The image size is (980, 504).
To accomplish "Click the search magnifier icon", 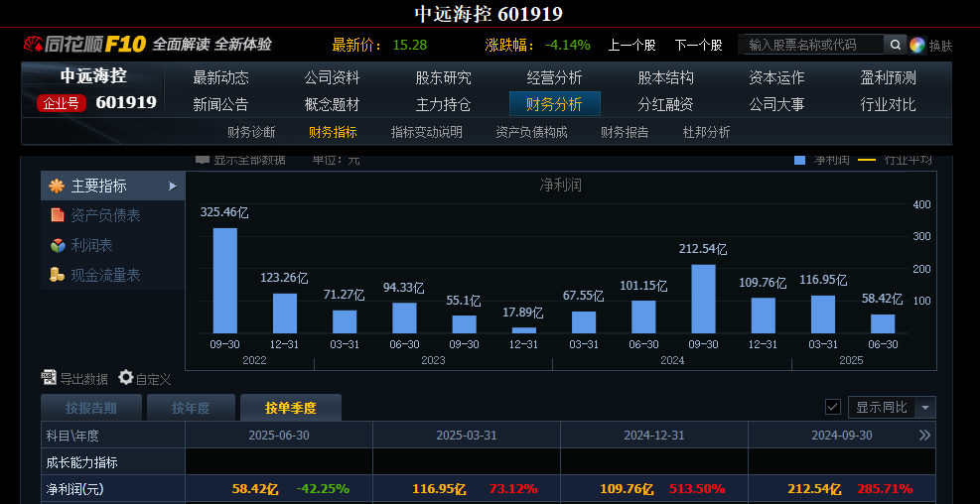I will [x=895, y=45].
